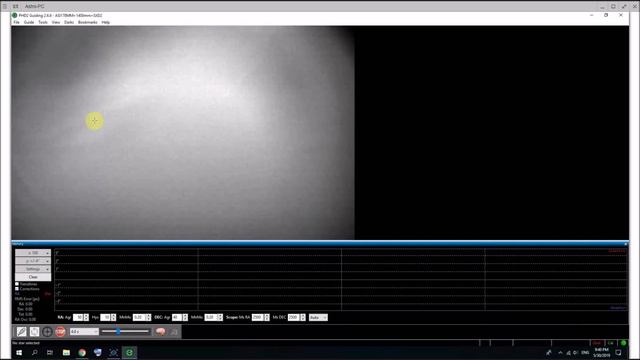Open the Astro-PC remote session menu icon
Viewport: 640px width, 360px height.
tap(5, 6)
